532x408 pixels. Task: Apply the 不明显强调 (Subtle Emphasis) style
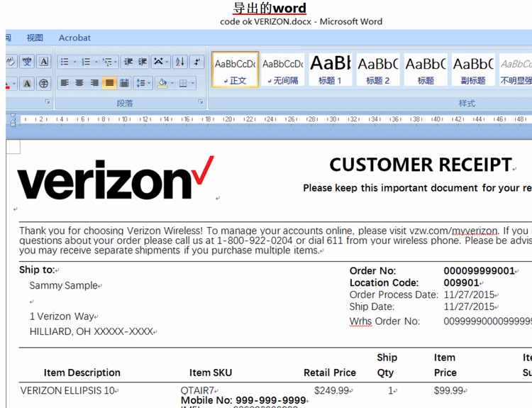tap(516, 70)
